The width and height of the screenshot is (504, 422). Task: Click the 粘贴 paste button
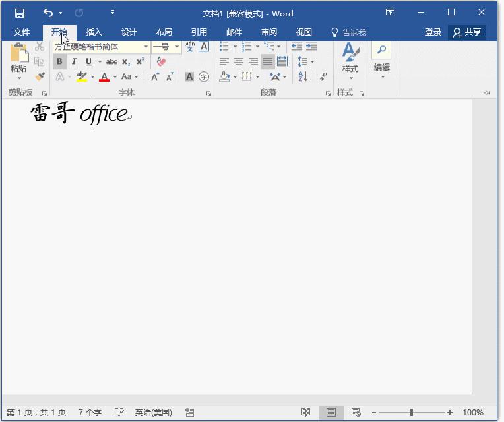(x=18, y=61)
